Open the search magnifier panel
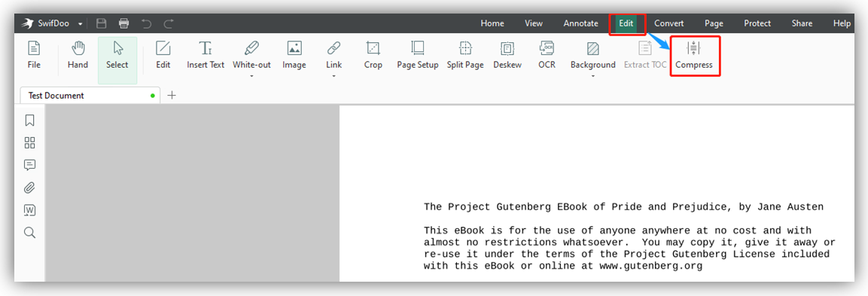This screenshot has height=296, width=868. (x=30, y=232)
